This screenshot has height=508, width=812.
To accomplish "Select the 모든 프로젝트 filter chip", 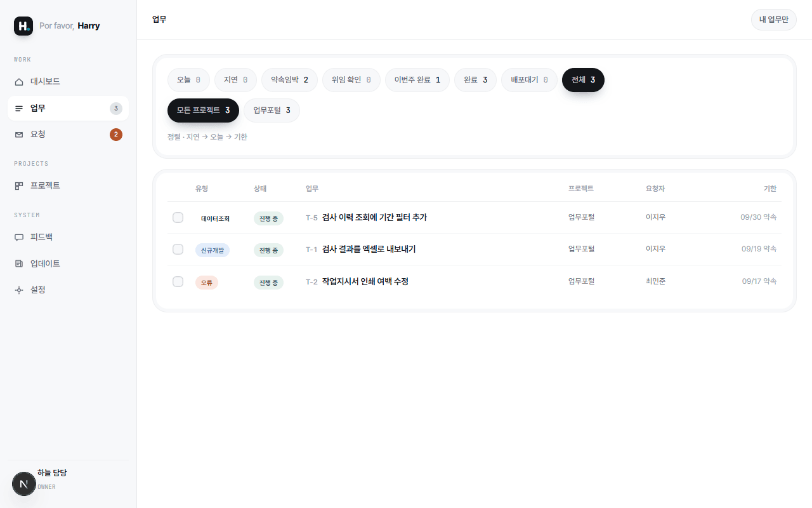I will tap(203, 110).
